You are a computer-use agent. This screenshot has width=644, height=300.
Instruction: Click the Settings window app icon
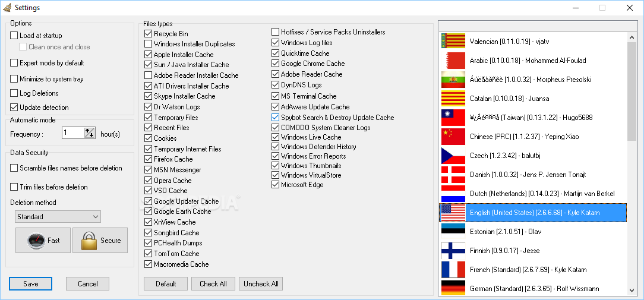coord(7,7)
